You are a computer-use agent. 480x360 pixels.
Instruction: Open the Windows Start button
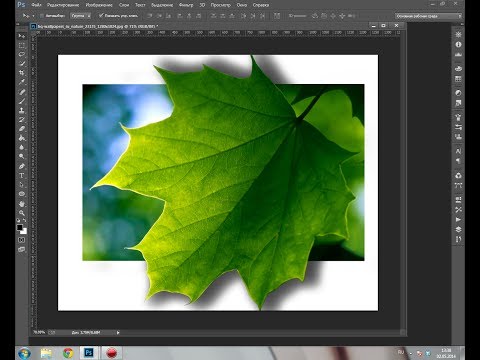[24, 353]
